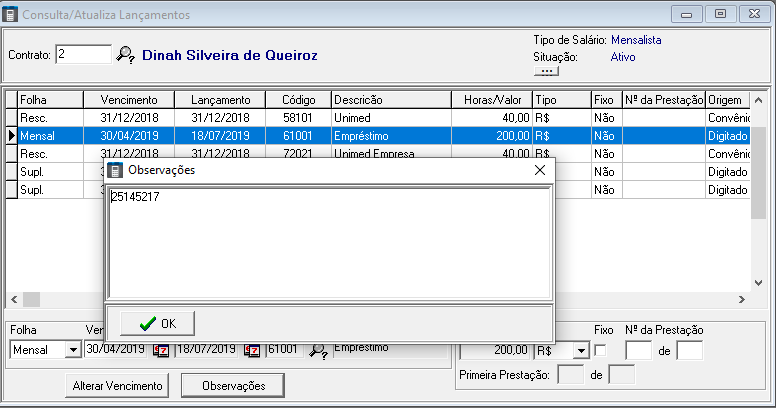Screen dimensions: 776x408
Task: Click the contract search magnifier icon
Action: 125,55
